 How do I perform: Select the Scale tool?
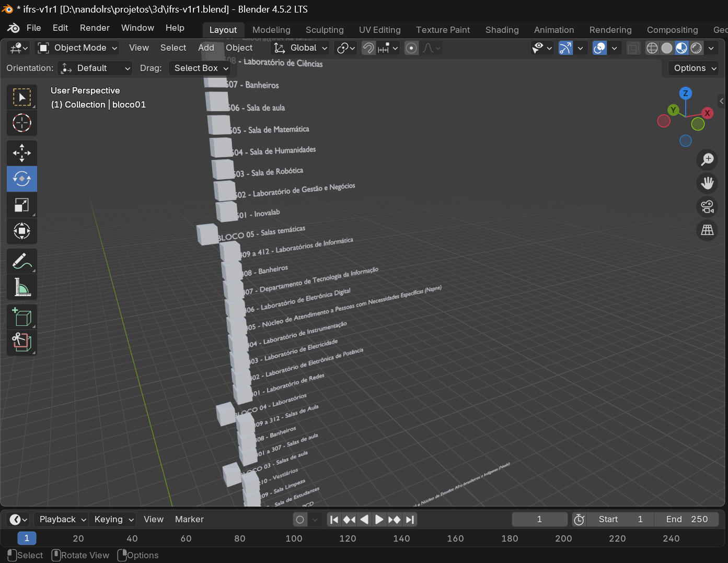[21, 205]
